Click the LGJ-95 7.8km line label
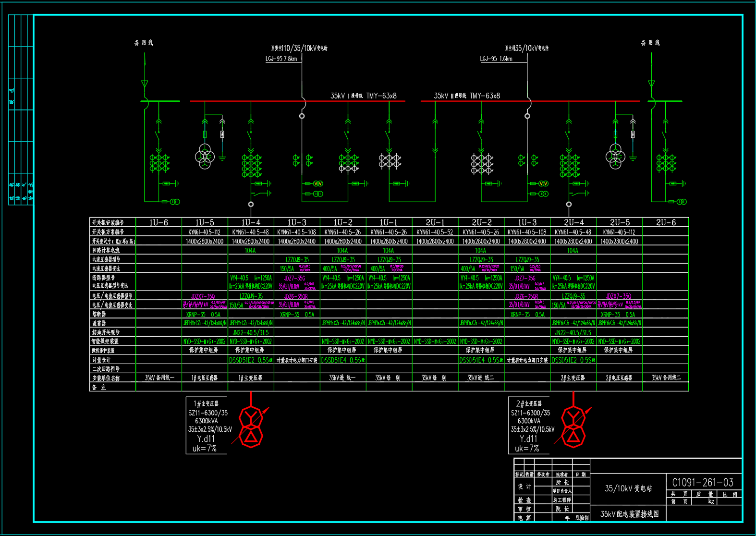Image resolution: width=756 pixels, height=536 pixels. pyautogui.click(x=281, y=59)
